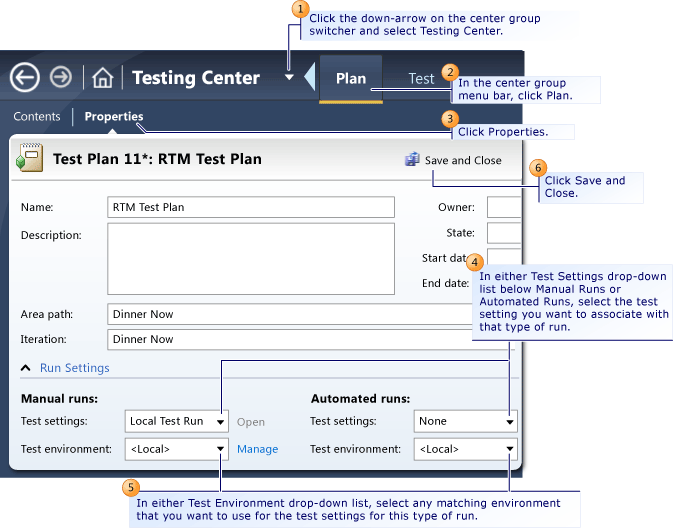The image size is (675, 528).
Task: Click the Start date field
Action: point(504,256)
